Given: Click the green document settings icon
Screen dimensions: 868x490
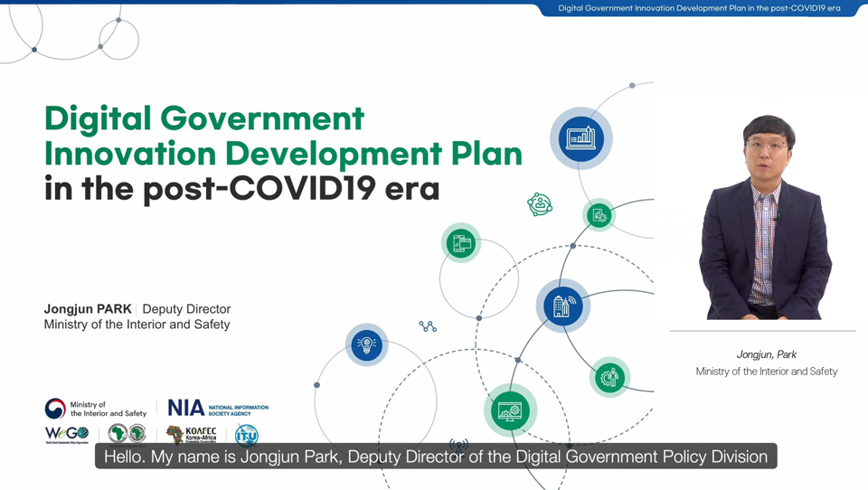Looking at the screenshot, I should coord(599,215).
